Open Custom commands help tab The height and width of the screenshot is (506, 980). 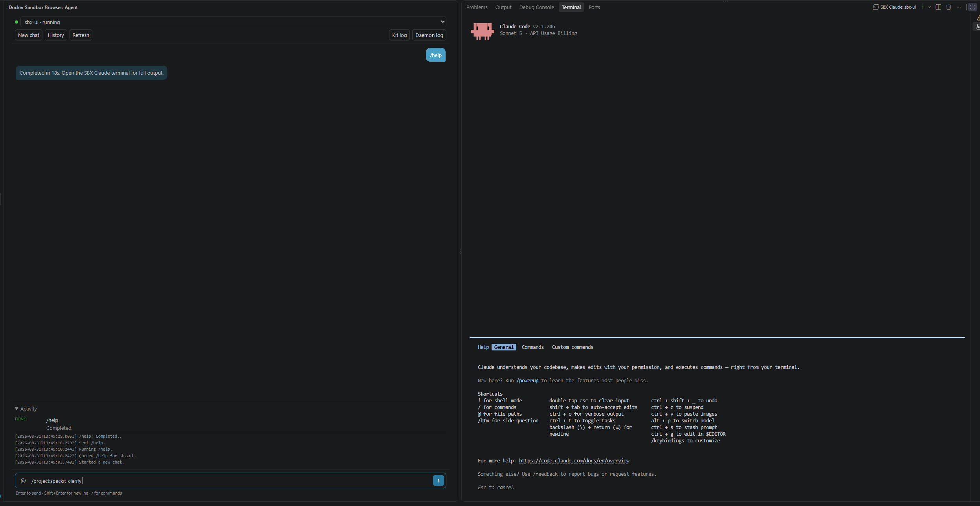(x=573, y=347)
